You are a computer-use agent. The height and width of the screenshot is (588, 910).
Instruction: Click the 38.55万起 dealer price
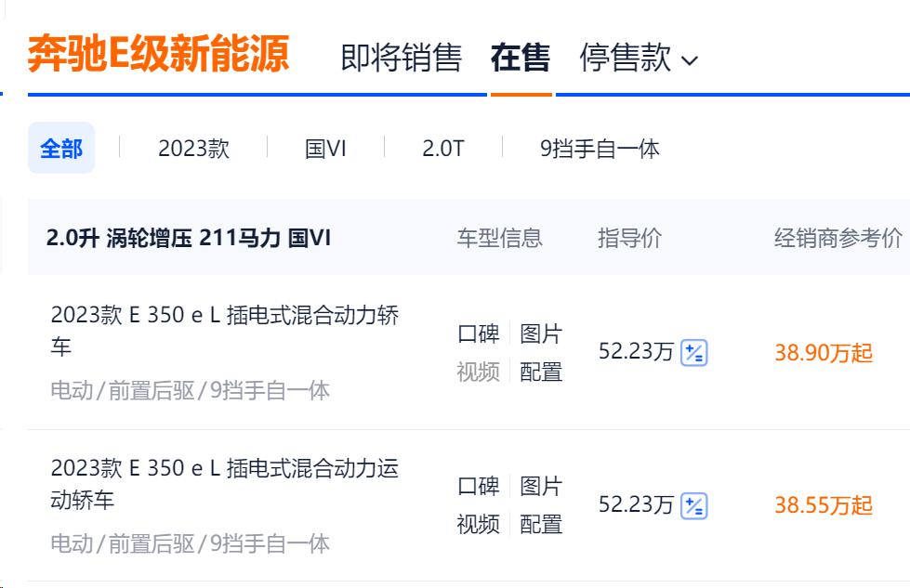(824, 505)
